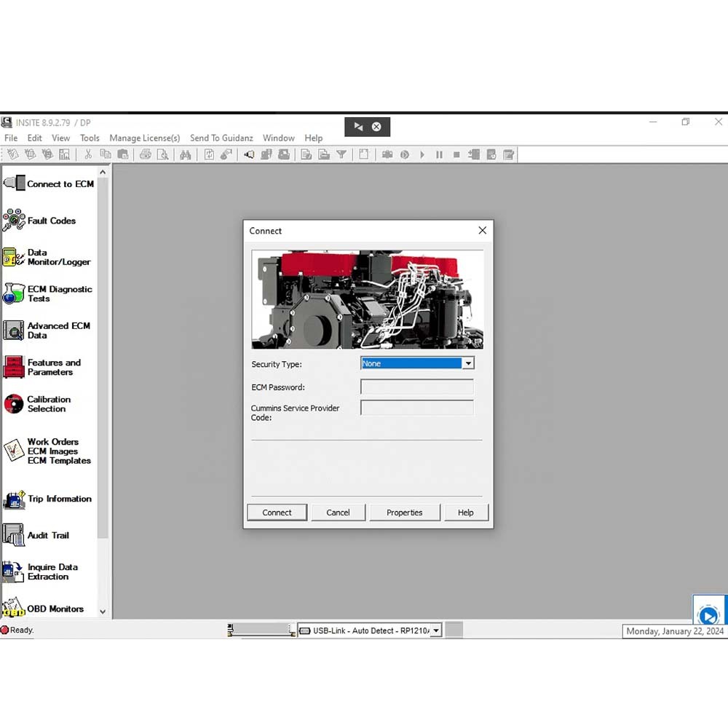Open ECM Diagnostic Tests

(x=47, y=293)
